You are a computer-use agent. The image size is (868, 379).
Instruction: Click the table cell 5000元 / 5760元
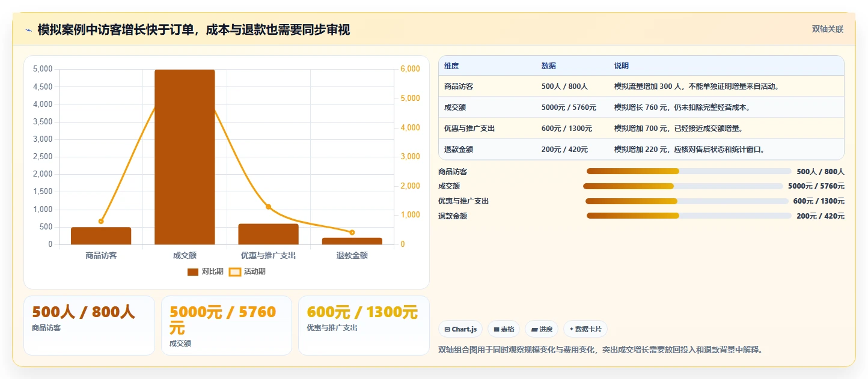pyautogui.click(x=569, y=108)
